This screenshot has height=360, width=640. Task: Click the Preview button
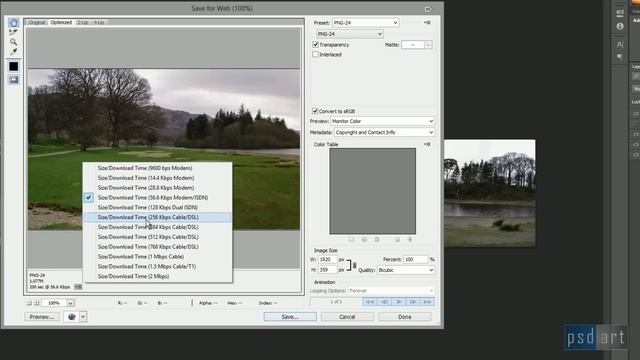coord(42,317)
